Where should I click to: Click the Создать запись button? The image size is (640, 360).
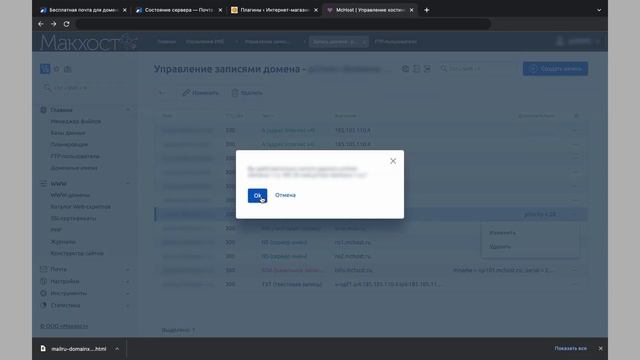point(555,69)
